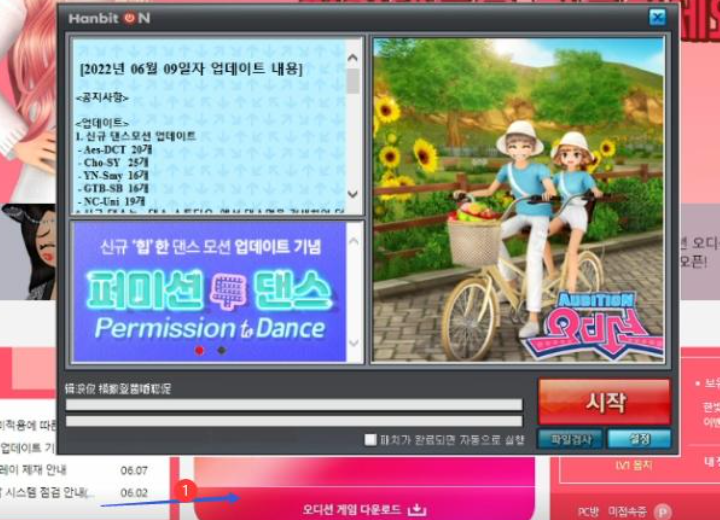Viewport: 720px width, 520px height.
Task: Select the red first banner dot
Action: [199, 350]
